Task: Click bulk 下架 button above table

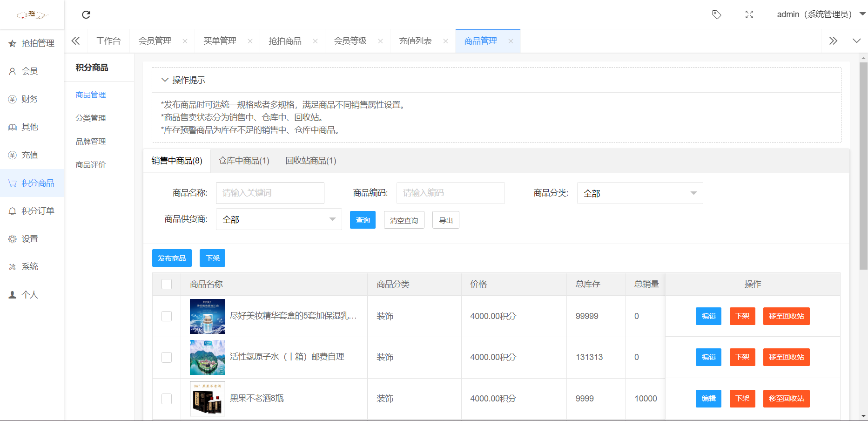Action: tap(212, 258)
